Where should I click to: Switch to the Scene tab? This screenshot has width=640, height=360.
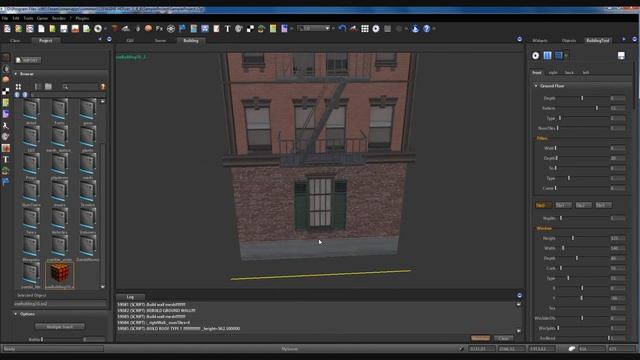coord(160,40)
